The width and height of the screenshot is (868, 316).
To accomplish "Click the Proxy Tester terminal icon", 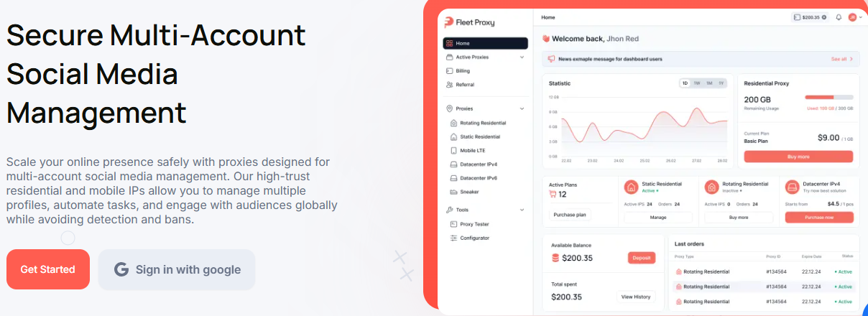I will tap(453, 224).
